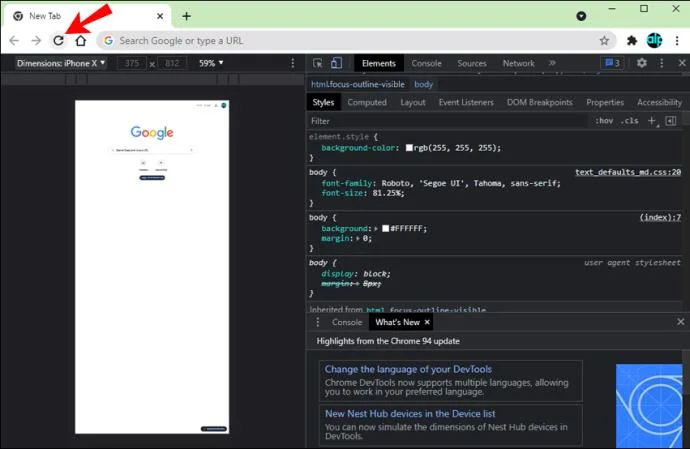Click the media control icon in title bar

coord(581,16)
